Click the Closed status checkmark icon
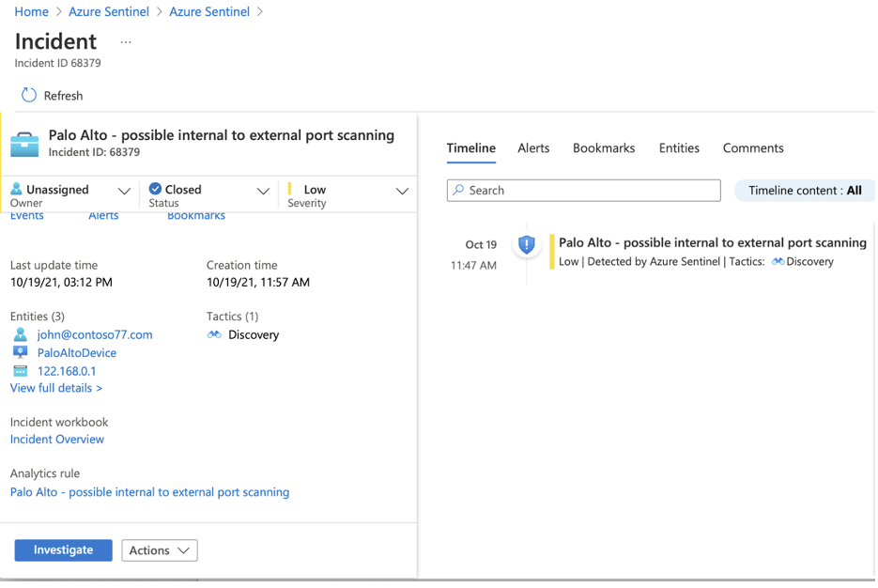This screenshot has height=588, width=878. click(155, 189)
